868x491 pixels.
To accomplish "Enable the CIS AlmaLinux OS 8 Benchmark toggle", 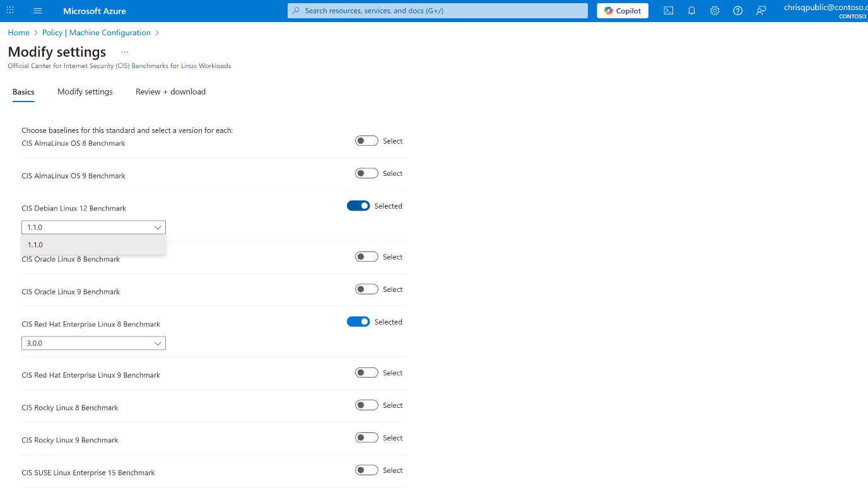I will (x=367, y=141).
